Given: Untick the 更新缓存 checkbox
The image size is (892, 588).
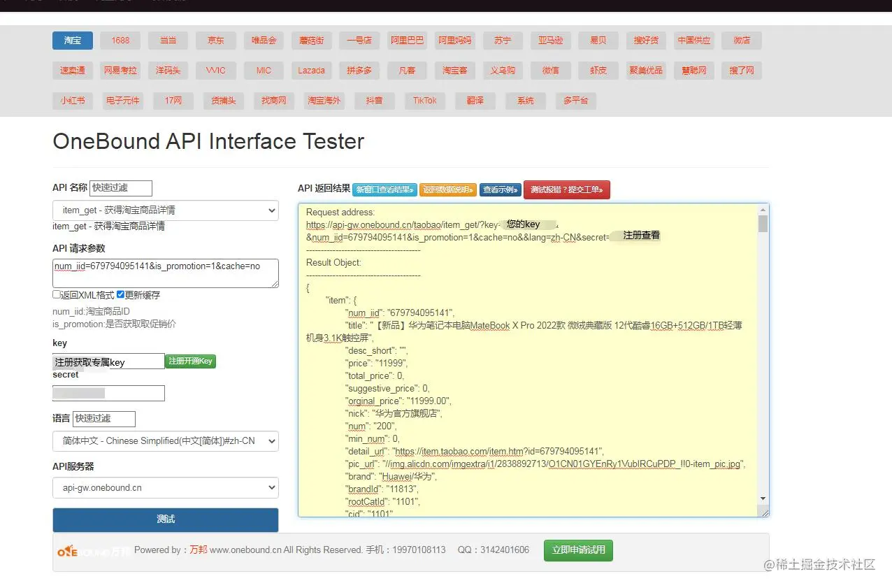Looking at the screenshot, I should pyautogui.click(x=121, y=295).
